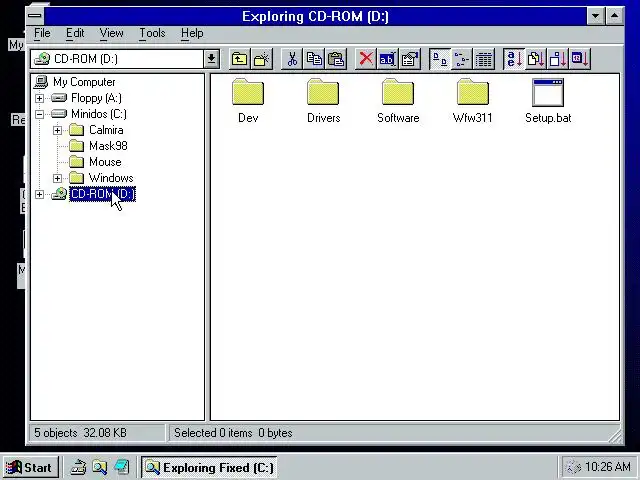This screenshot has width=640, height=480.
Task: Click the Exploring Fixed (C:) taskbar button
Action: pos(209,467)
